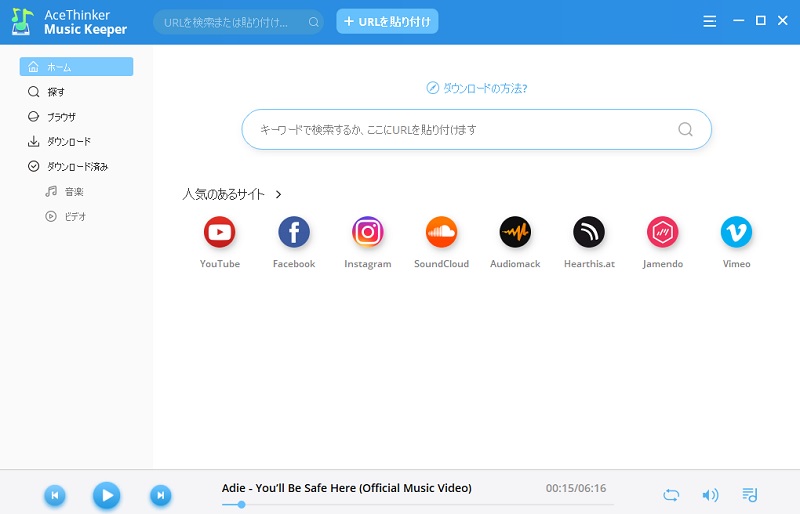
Task: Focus the top URL search field
Action: (238, 22)
